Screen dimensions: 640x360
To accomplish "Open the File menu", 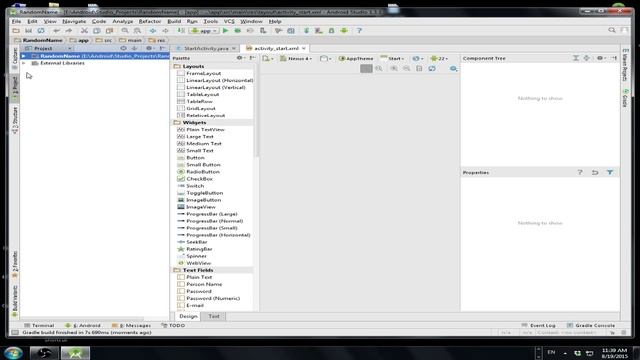I will coord(16,21).
